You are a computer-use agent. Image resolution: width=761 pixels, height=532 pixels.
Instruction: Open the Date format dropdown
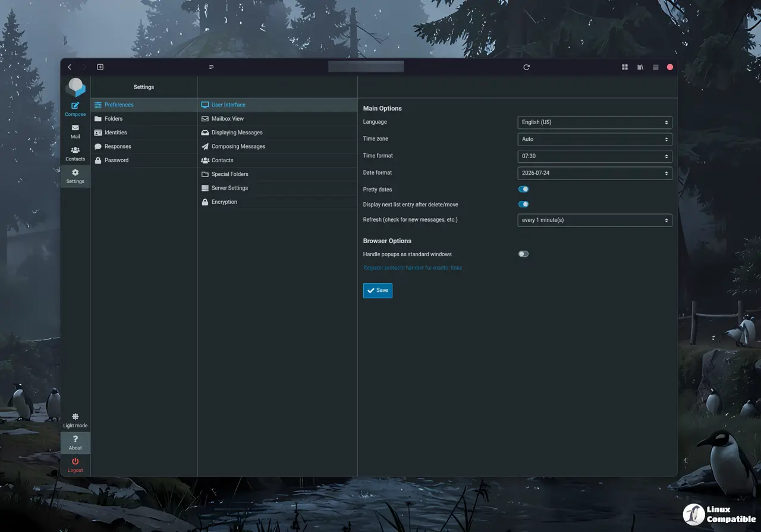[x=595, y=173]
